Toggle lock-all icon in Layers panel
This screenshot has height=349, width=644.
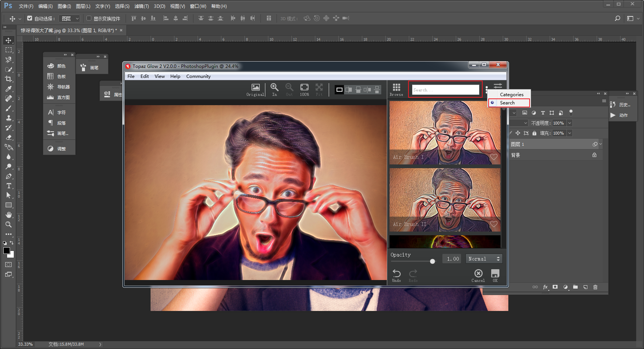534,133
